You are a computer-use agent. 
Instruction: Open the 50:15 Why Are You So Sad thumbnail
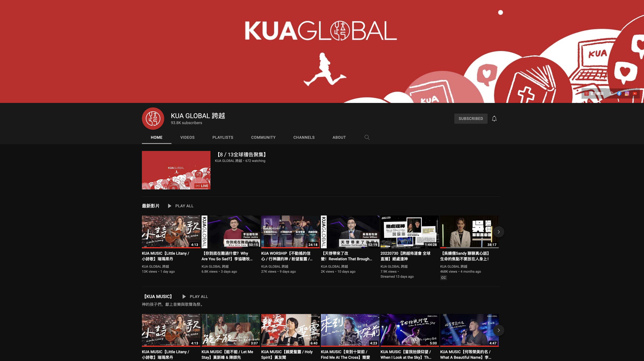pyautogui.click(x=231, y=232)
